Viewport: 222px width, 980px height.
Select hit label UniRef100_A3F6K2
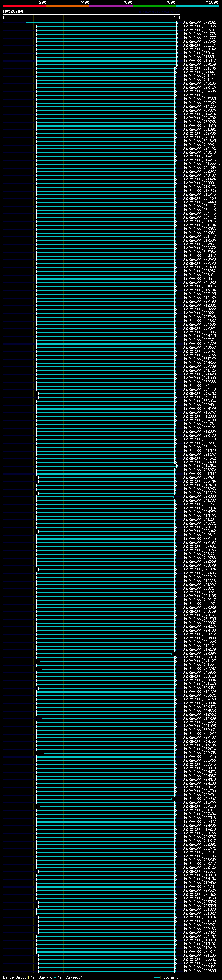pyautogui.click(x=199, y=458)
